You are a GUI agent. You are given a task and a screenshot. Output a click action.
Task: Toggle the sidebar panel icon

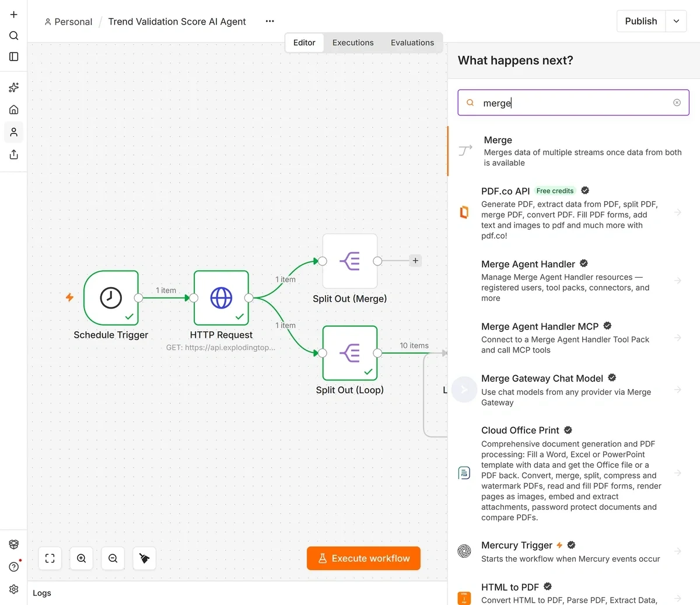point(14,57)
